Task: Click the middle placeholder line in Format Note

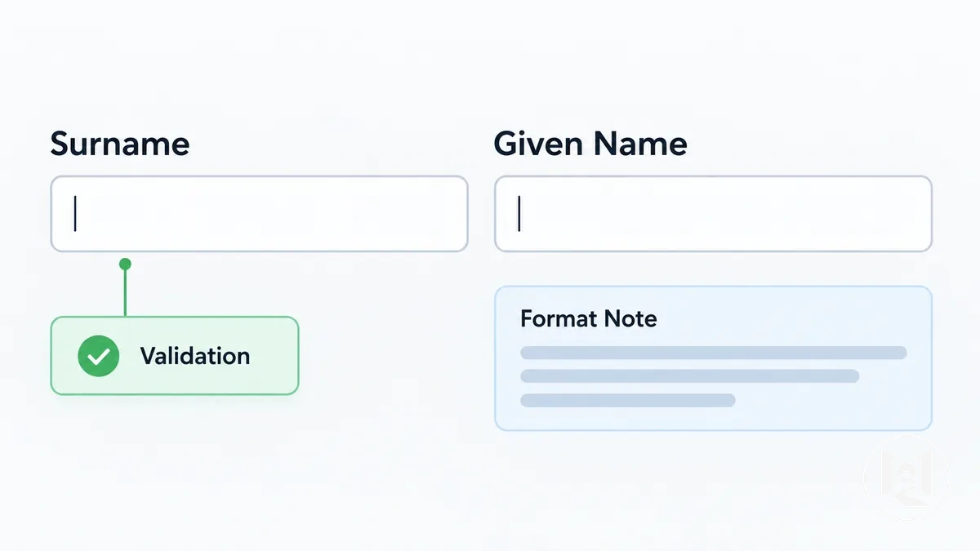Action: [690, 376]
